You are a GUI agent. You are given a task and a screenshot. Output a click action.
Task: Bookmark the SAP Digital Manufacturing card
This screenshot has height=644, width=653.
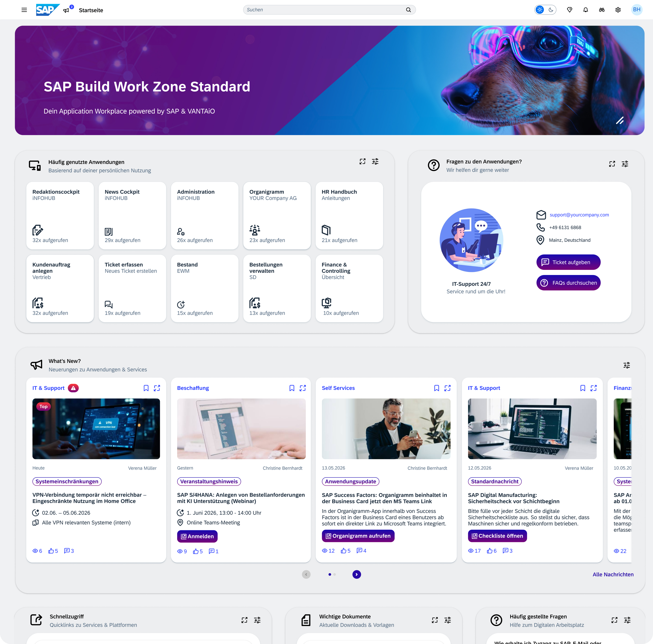583,388
